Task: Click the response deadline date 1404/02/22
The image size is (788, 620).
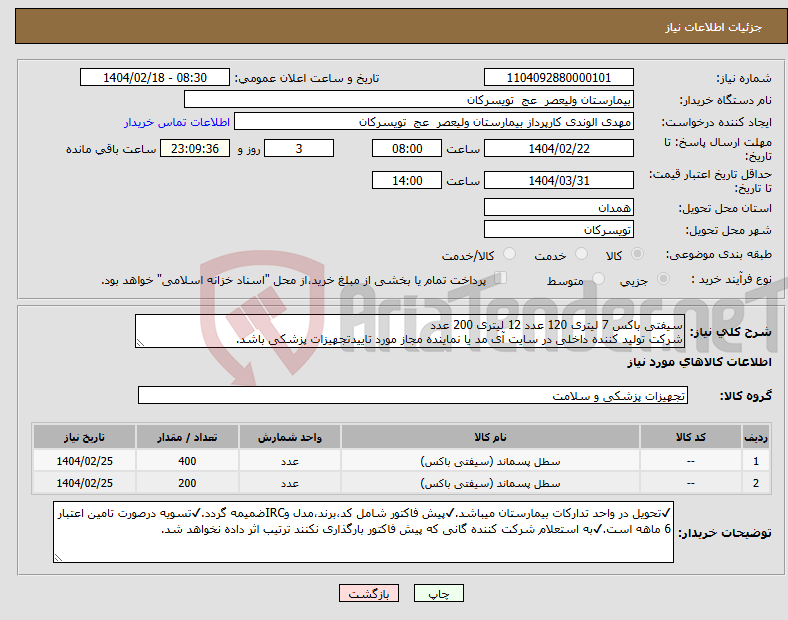Action: 558,149
